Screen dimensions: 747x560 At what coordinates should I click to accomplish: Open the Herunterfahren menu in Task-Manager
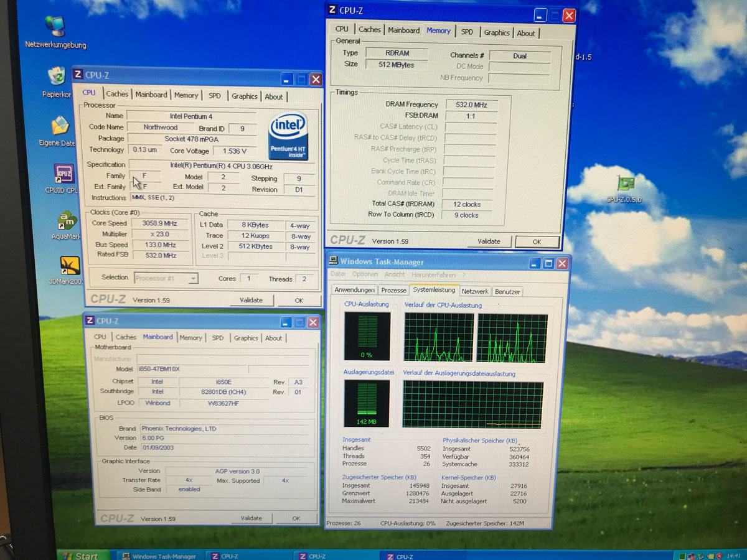click(433, 274)
